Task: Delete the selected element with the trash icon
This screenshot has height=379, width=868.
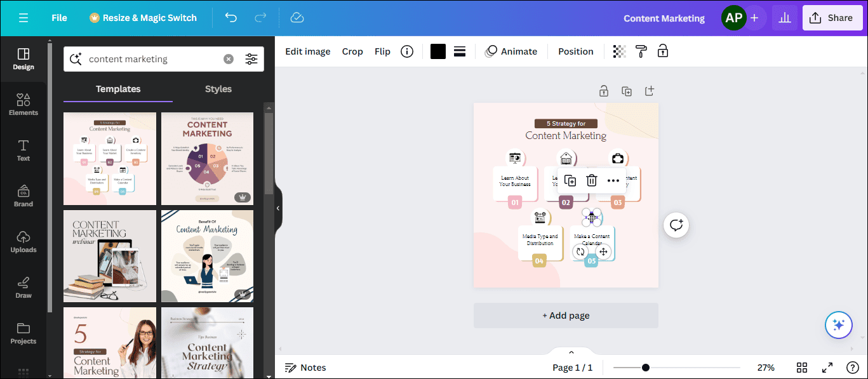Action: click(591, 180)
